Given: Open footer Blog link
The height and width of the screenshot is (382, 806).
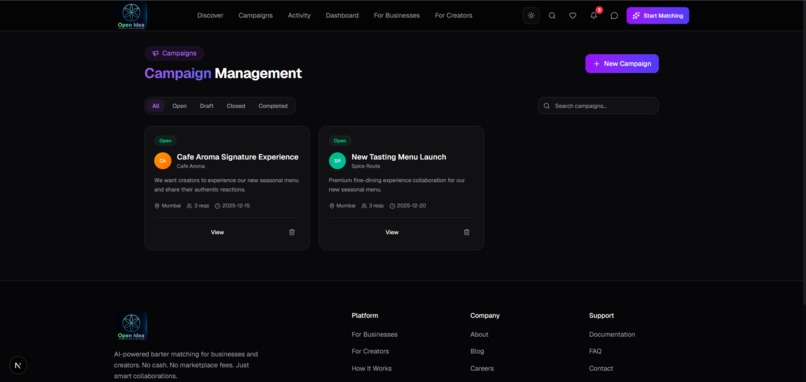Looking at the screenshot, I should [477, 351].
